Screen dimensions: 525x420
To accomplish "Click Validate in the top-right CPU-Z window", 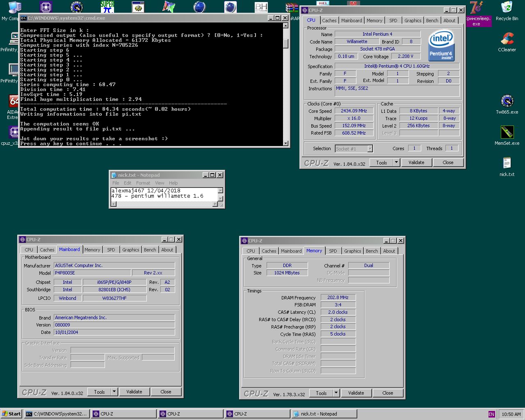I will (x=416, y=162).
